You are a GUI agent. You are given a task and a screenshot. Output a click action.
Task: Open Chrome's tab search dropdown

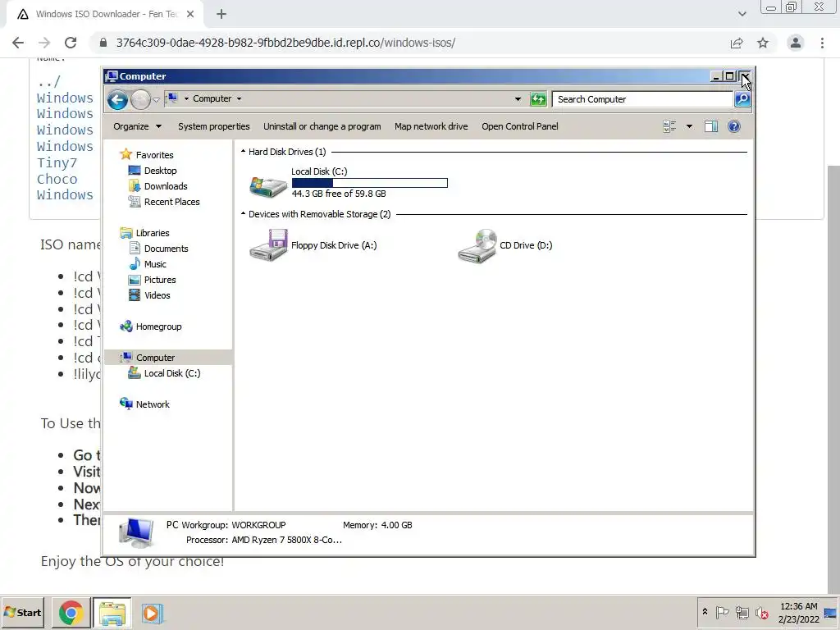pos(742,14)
